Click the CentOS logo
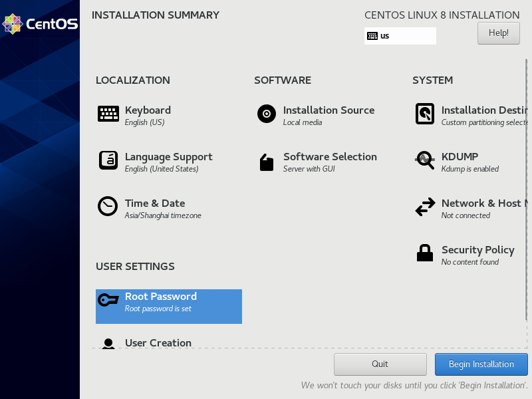 tap(40, 24)
